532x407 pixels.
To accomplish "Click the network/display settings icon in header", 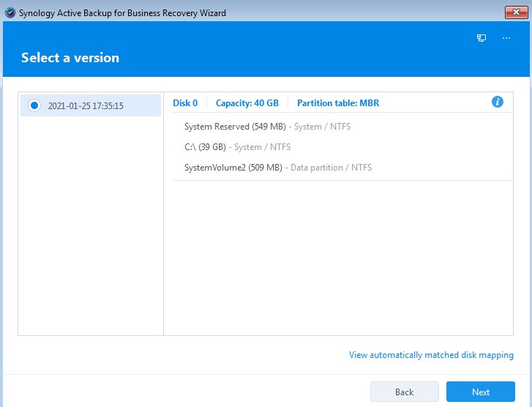I will coord(482,38).
